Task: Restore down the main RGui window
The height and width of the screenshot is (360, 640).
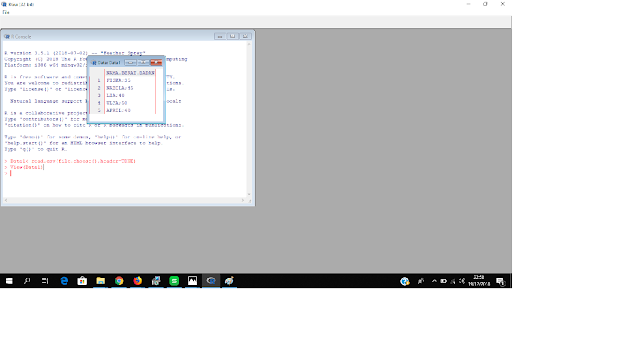Action: click(485, 4)
